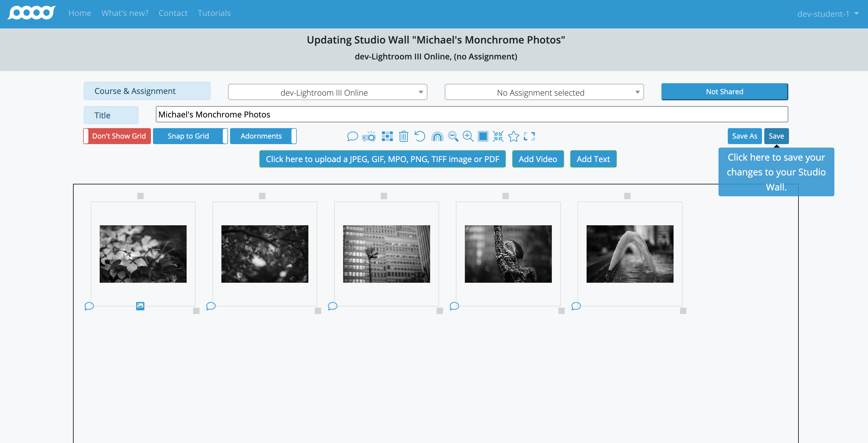Click upload JPEG, GIF, MPO image button
868x443 pixels.
coord(382,159)
